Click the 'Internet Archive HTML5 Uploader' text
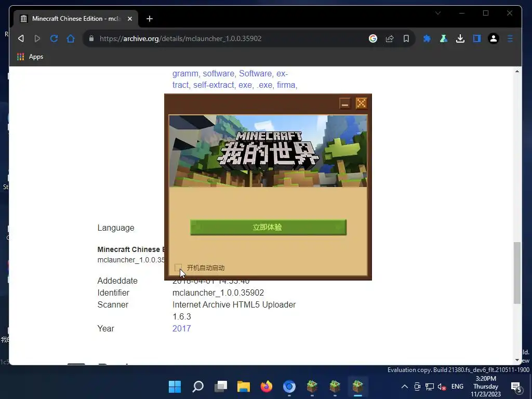This screenshot has height=399, width=532. [234, 304]
